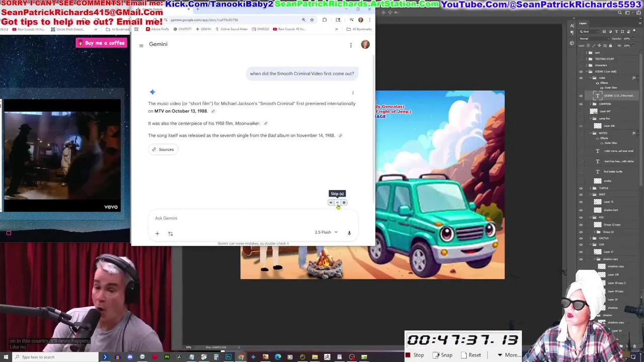Click filter for pixel layers icon in Layers
Image resolution: width=644 pixels, height=362 pixels.
604,32
